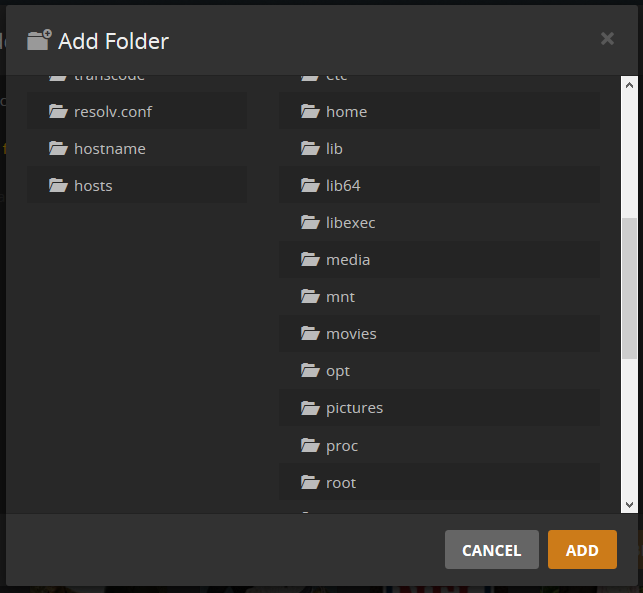643x593 pixels.
Task: Open the movies folder name
Action: tap(351, 334)
